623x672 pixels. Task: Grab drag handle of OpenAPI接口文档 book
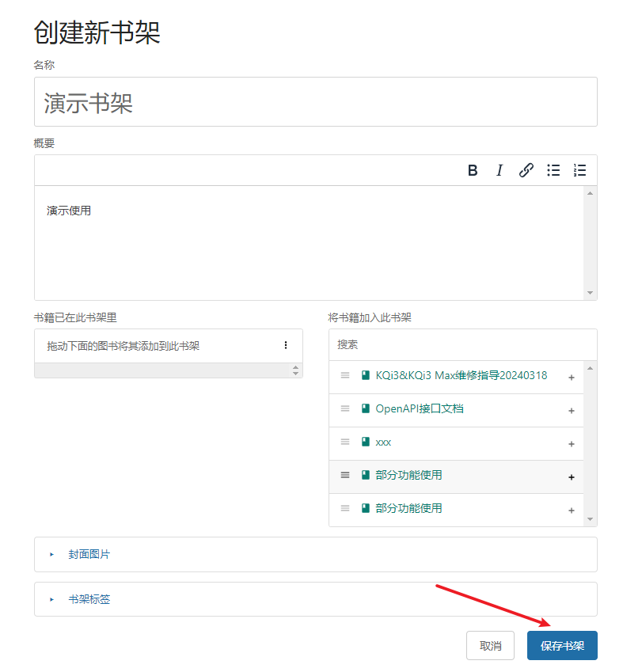pos(345,409)
